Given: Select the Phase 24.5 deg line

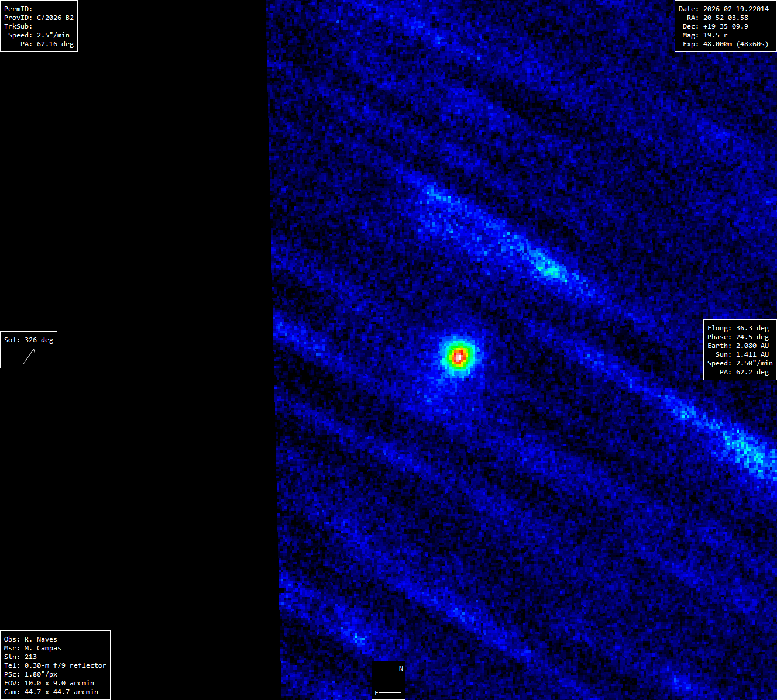Looking at the screenshot, I should point(738,337).
